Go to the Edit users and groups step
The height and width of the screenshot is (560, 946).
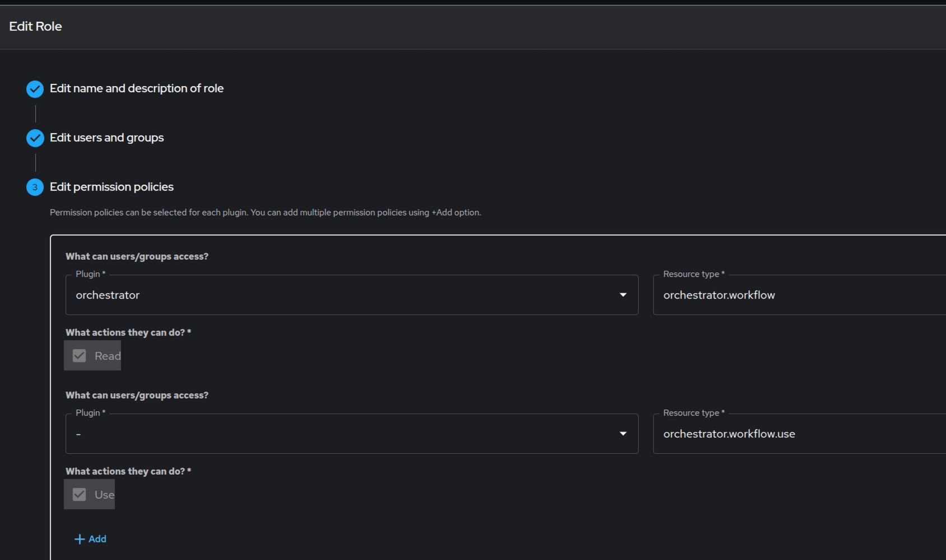[x=107, y=138]
